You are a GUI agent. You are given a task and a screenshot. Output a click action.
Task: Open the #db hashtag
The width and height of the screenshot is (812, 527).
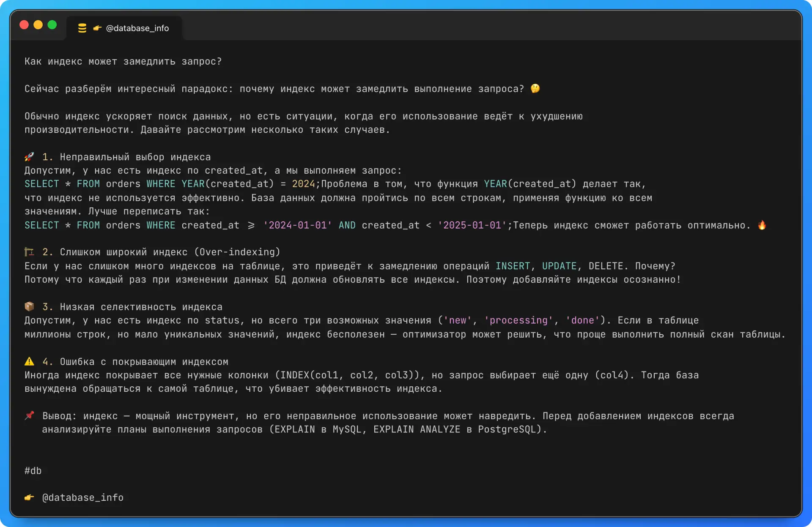pyautogui.click(x=33, y=470)
